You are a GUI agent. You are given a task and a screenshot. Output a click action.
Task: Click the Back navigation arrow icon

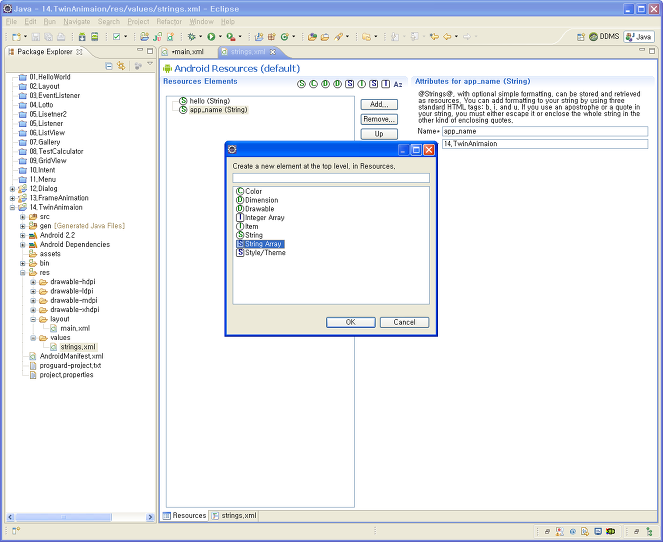click(447, 37)
